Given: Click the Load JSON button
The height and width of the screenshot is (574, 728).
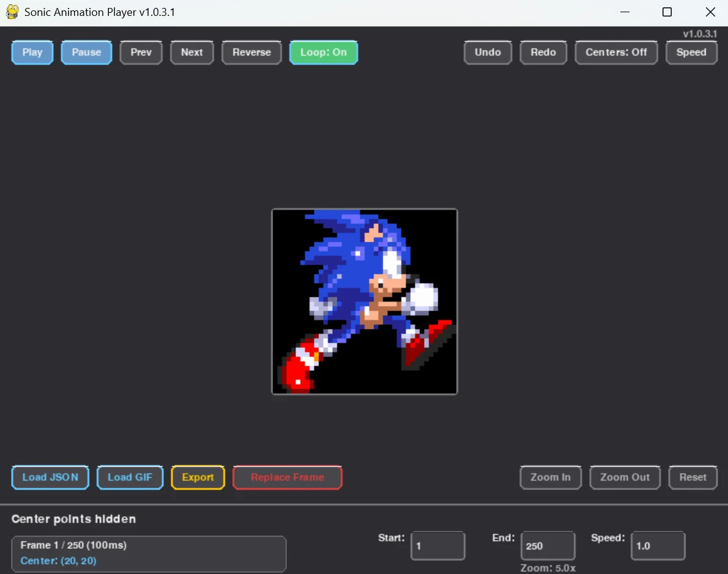Looking at the screenshot, I should [50, 477].
